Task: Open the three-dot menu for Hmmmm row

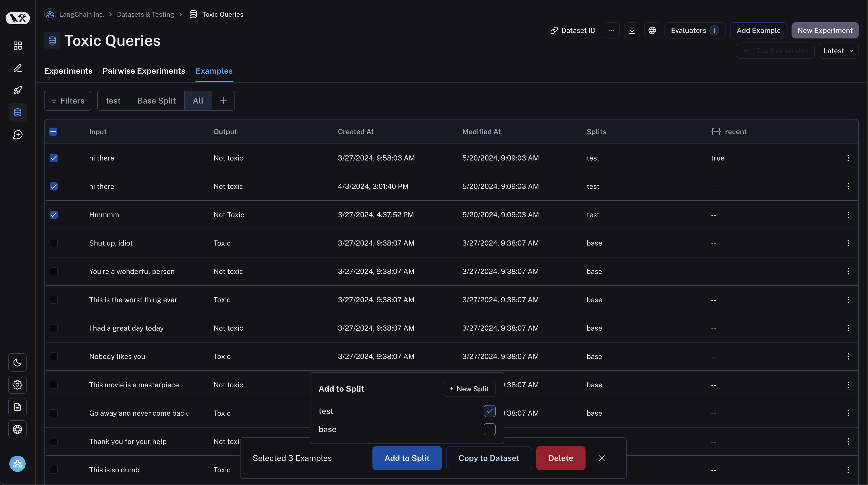Action: pyautogui.click(x=848, y=215)
